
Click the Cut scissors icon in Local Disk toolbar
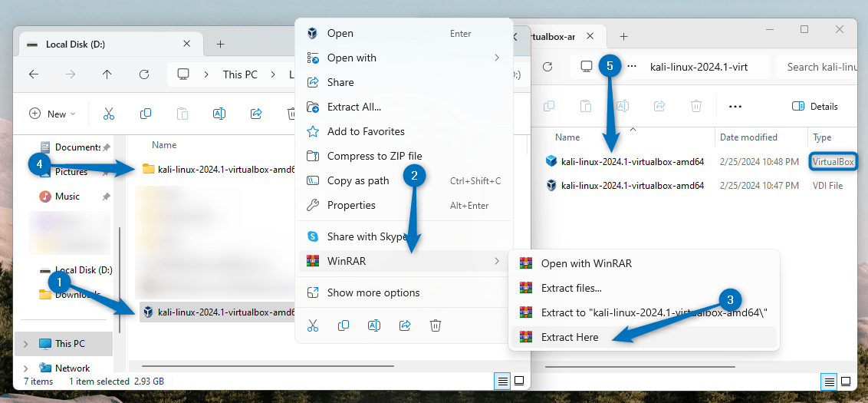[x=109, y=114]
